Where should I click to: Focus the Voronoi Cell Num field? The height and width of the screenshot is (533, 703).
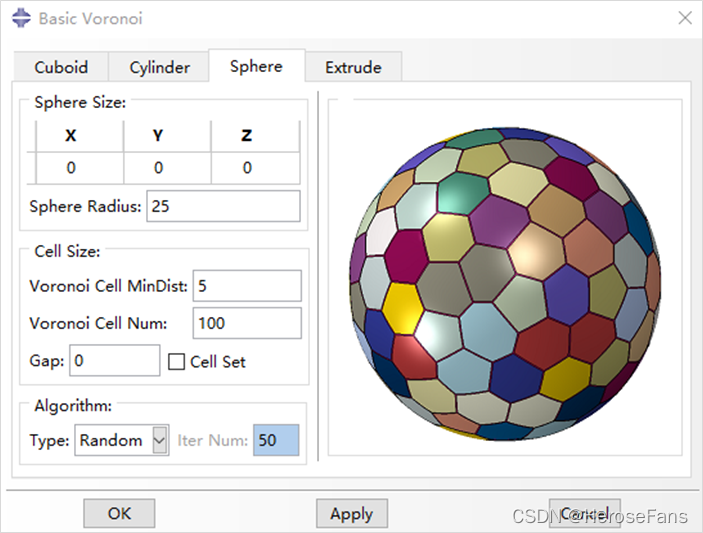[247, 323]
